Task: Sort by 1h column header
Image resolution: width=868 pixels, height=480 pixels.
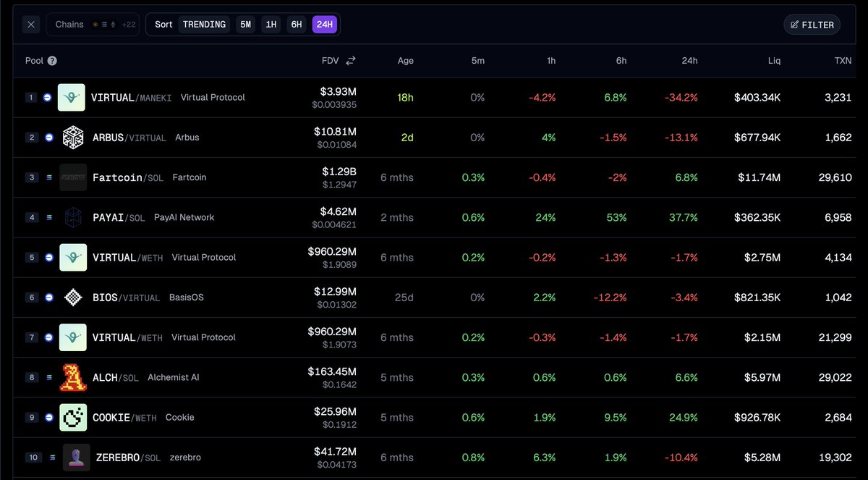Action: pos(551,61)
